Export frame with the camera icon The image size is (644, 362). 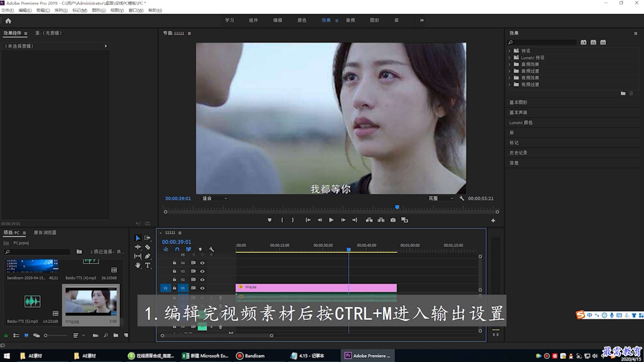click(393, 220)
